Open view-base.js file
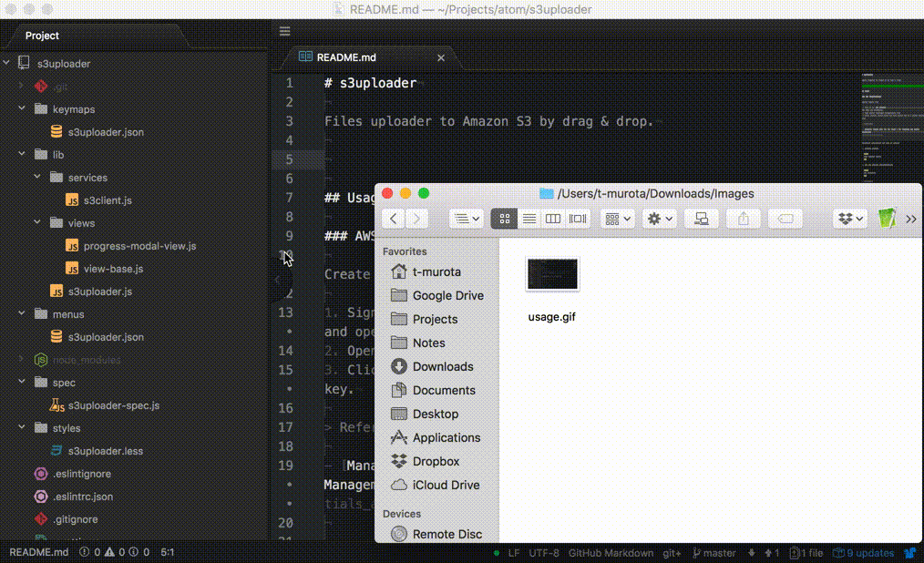Image resolution: width=924 pixels, height=563 pixels. pos(113,269)
